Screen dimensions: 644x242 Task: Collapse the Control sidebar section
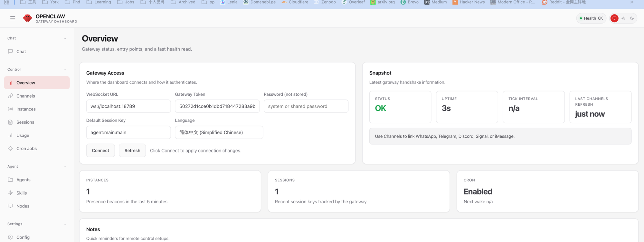point(65,70)
